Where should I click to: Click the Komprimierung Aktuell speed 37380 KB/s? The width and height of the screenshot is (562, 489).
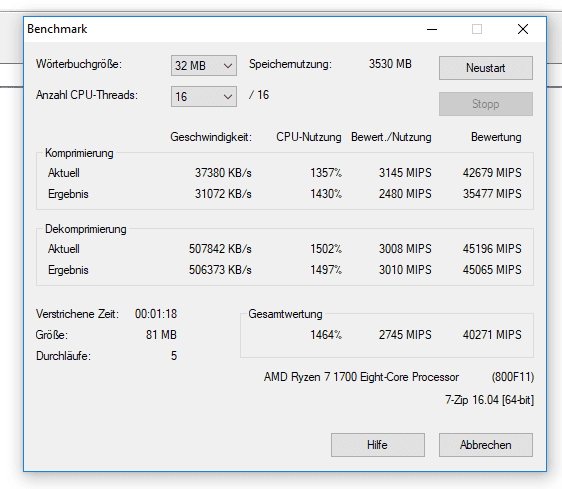click(x=223, y=172)
